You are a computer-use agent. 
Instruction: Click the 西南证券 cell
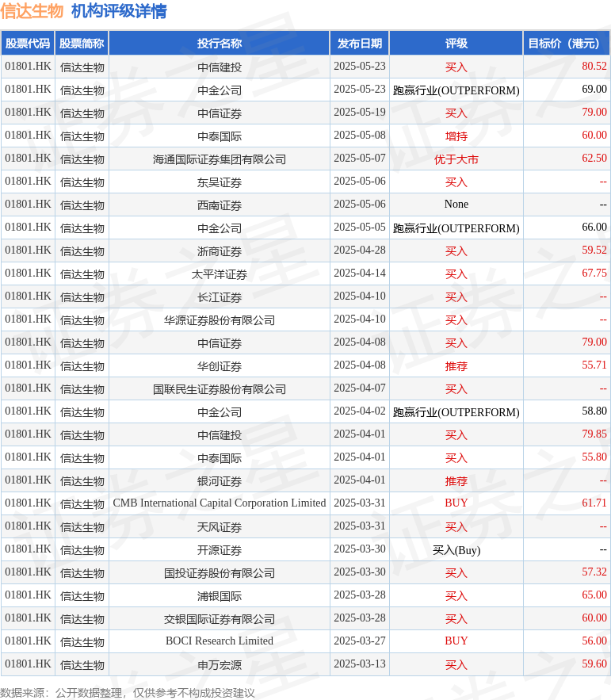[x=220, y=205]
